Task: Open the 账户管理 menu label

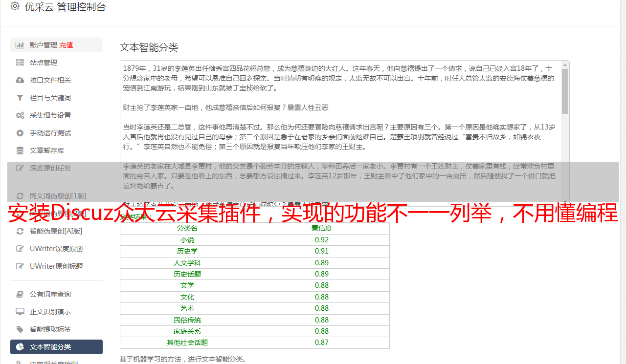Action: [x=44, y=45]
